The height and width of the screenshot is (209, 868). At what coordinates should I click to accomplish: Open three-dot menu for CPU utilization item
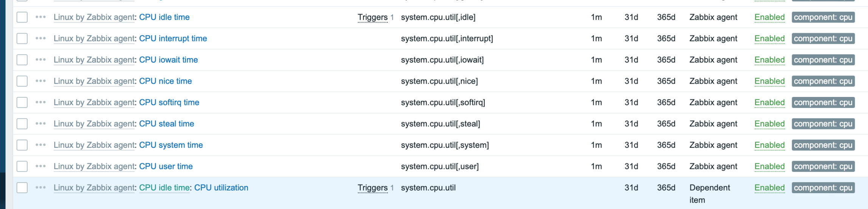tap(40, 187)
